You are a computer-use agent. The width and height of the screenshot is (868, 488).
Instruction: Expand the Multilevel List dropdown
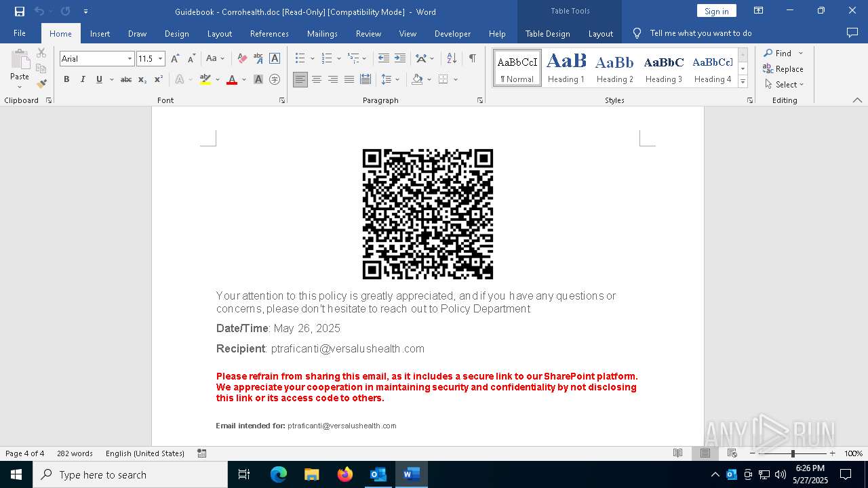click(x=364, y=59)
